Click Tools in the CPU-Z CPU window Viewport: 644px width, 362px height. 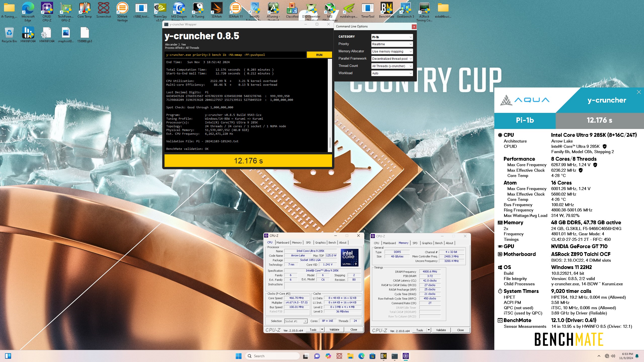[313, 330]
